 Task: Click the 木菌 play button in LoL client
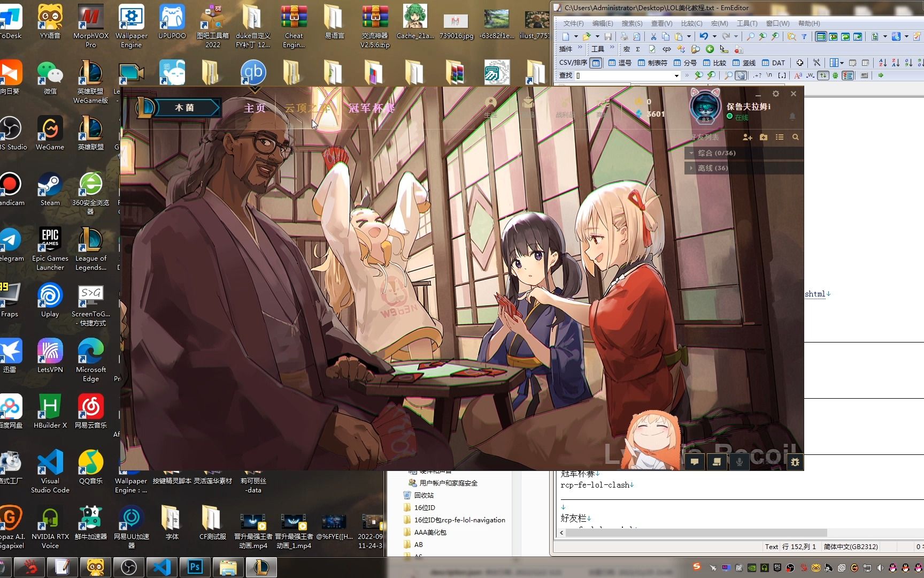[x=184, y=108]
